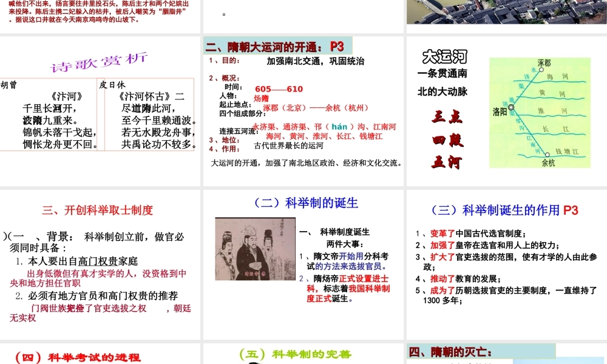Image resolution: width=607 pixels, height=364 pixels.
Task: Click the line 加强南北交通,巩固统治
Action: [316, 61]
